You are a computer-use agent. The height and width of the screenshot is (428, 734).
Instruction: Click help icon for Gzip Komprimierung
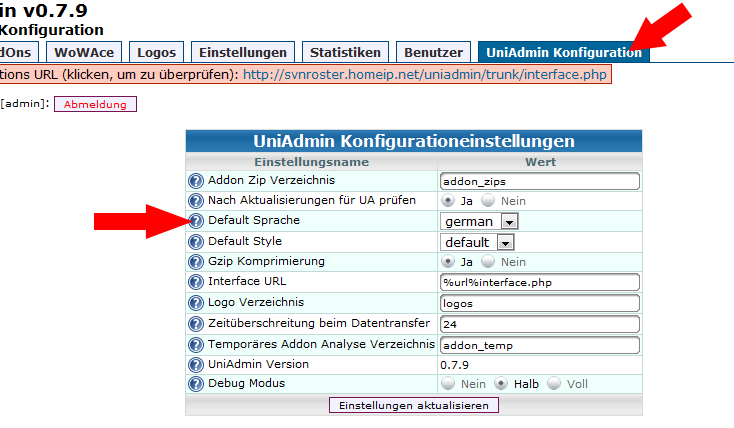[x=196, y=262]
